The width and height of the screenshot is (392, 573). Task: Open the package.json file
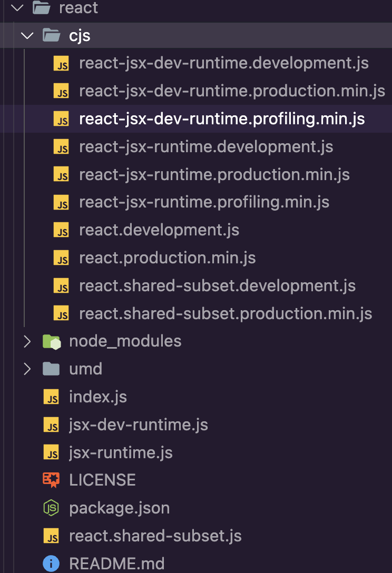120,508
